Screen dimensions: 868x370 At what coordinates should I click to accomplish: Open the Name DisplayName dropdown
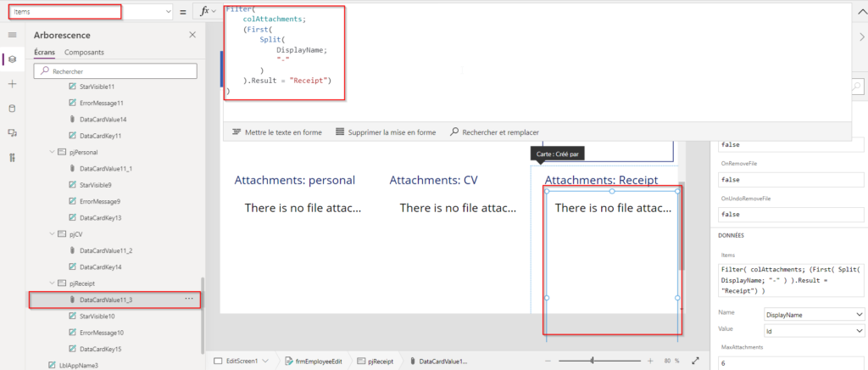(814, 313)
